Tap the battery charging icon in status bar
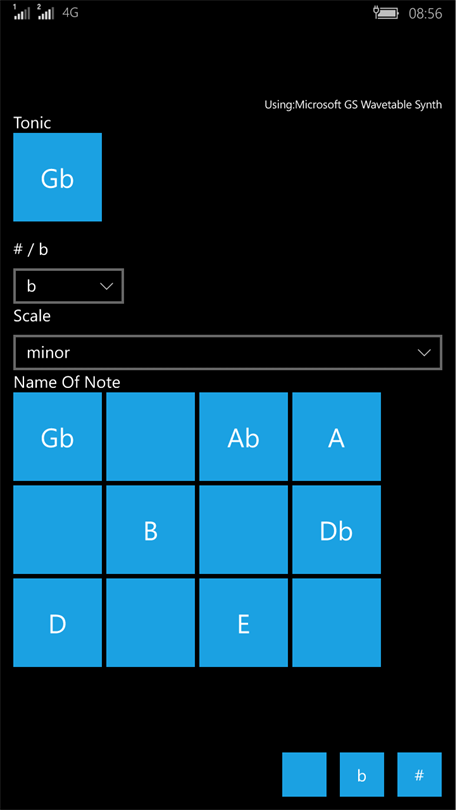Viewport: 456px width, 810px height. point(387,13)
